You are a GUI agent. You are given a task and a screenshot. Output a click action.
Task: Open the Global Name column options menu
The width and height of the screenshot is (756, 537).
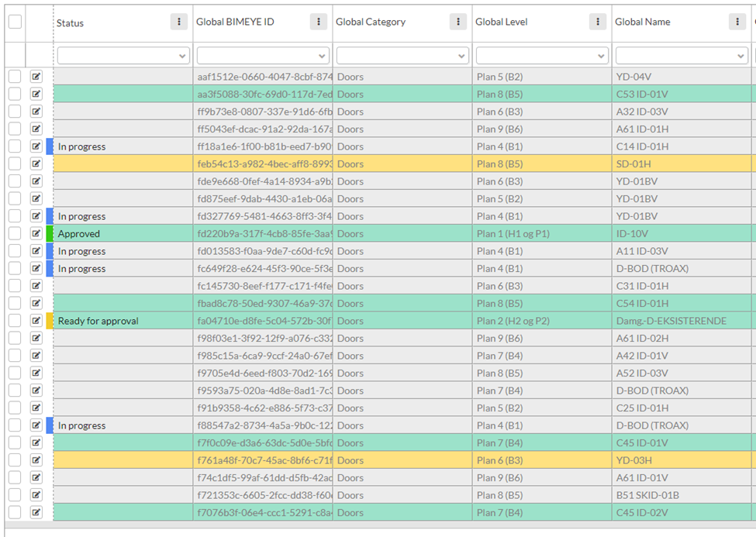(737, 22)
